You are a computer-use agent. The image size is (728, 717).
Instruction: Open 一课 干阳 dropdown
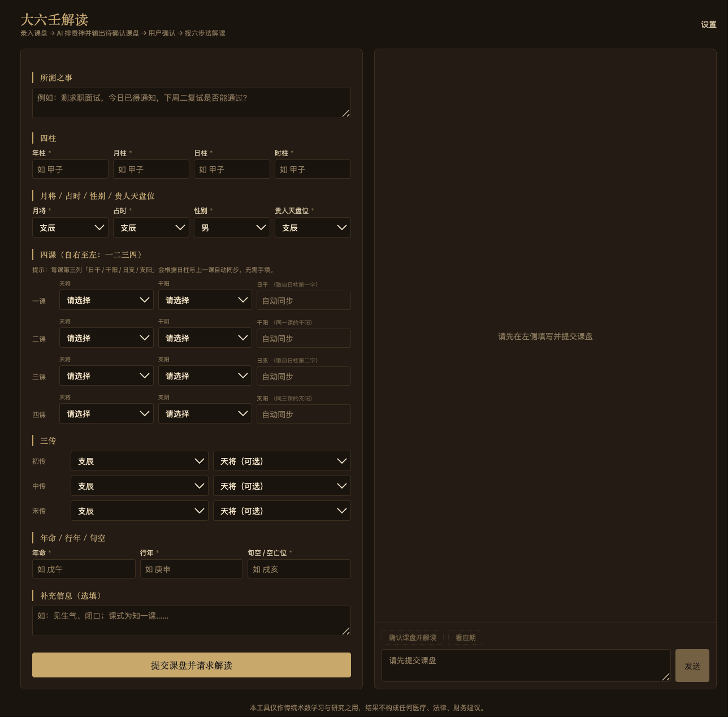(205, 300)
